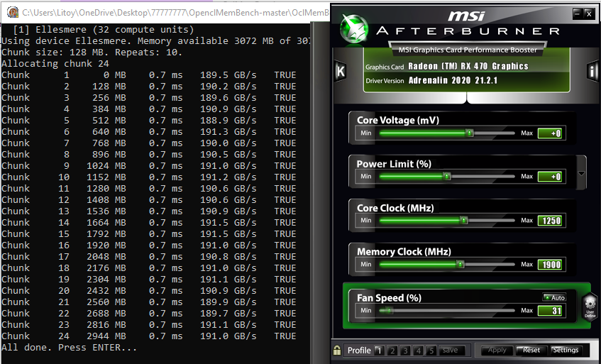Click the 'All done. Press ENTER...' line

coord(69,348)
